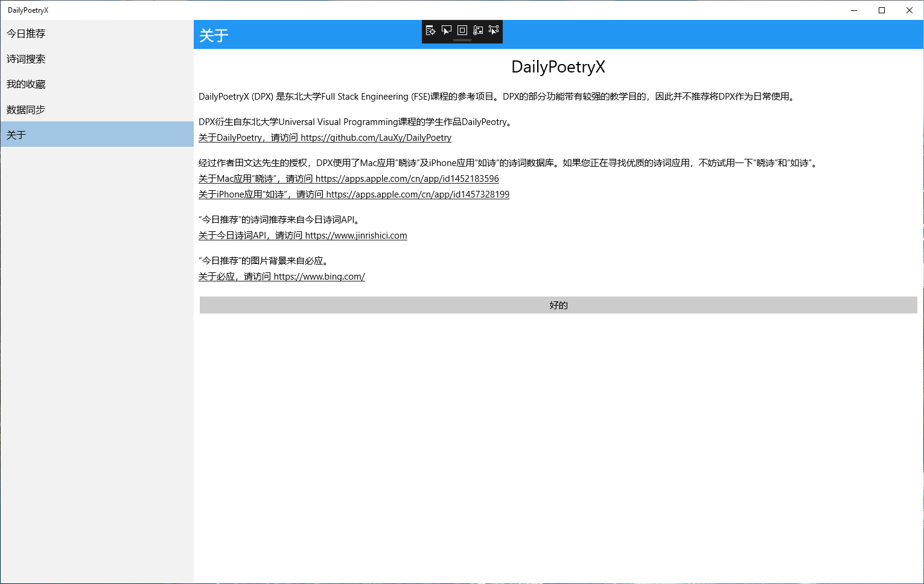Activate the Select Element debug tool
This screenshot has height=584, width=924.
point(447,30)
